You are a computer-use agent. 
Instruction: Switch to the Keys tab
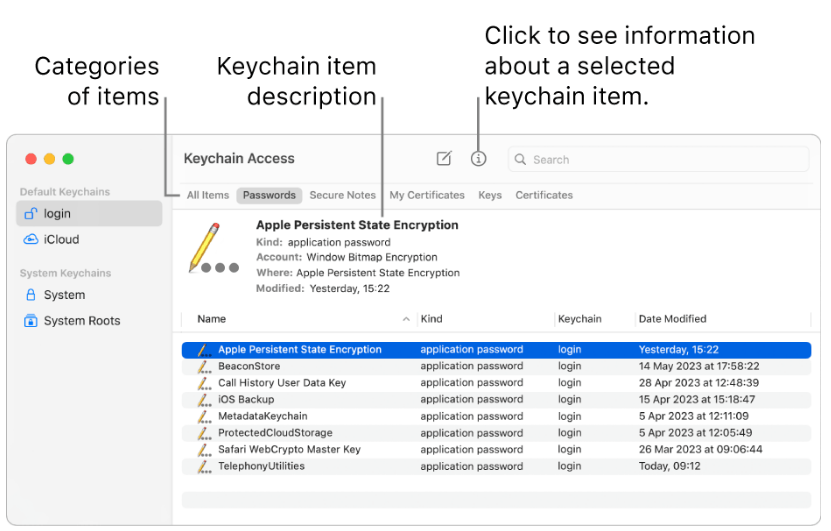490,195
